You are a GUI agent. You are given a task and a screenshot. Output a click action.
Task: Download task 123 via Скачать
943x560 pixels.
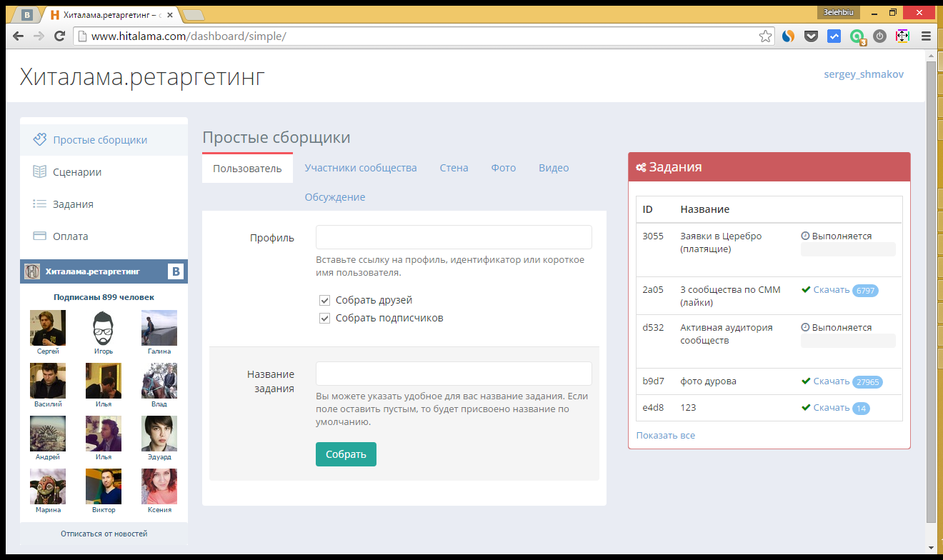[832, 408]
